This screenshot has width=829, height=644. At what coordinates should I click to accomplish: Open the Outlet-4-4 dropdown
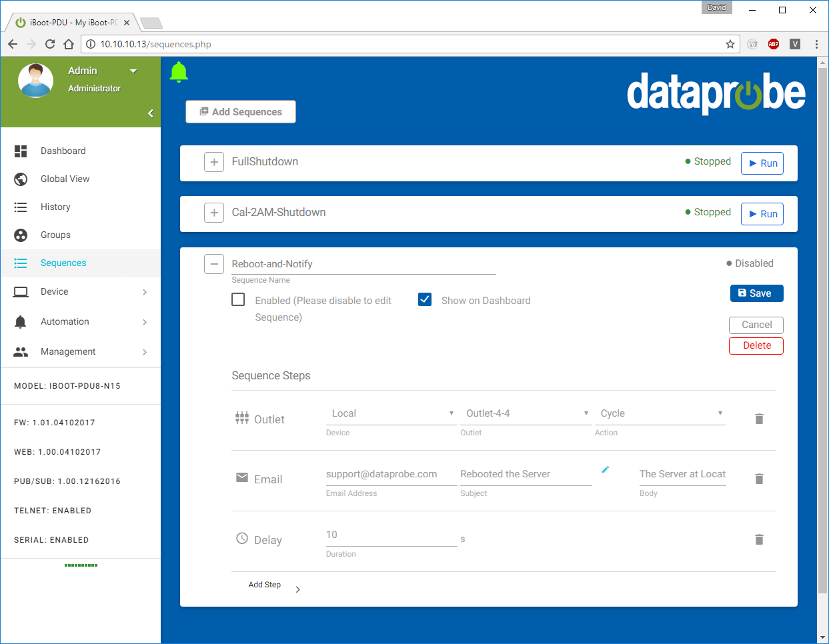(x=526, y=413)
